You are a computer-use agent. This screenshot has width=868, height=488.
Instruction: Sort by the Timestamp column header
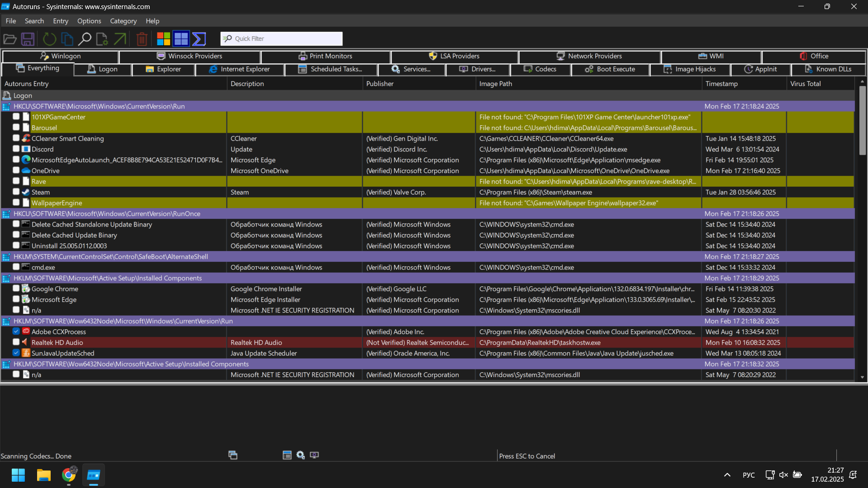click(x=744, y=84)
